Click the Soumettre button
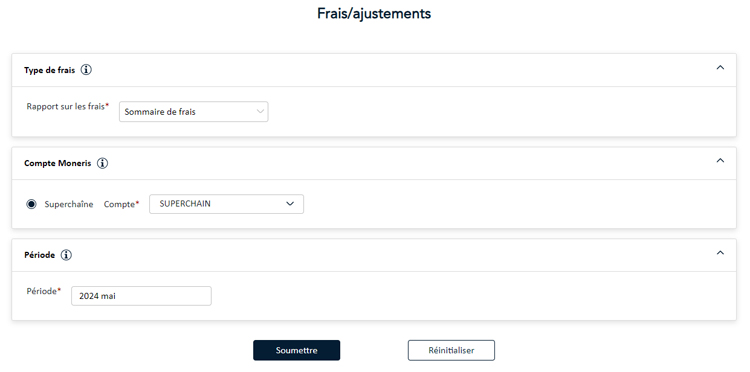750x372 pixels. tap(297, 350)
